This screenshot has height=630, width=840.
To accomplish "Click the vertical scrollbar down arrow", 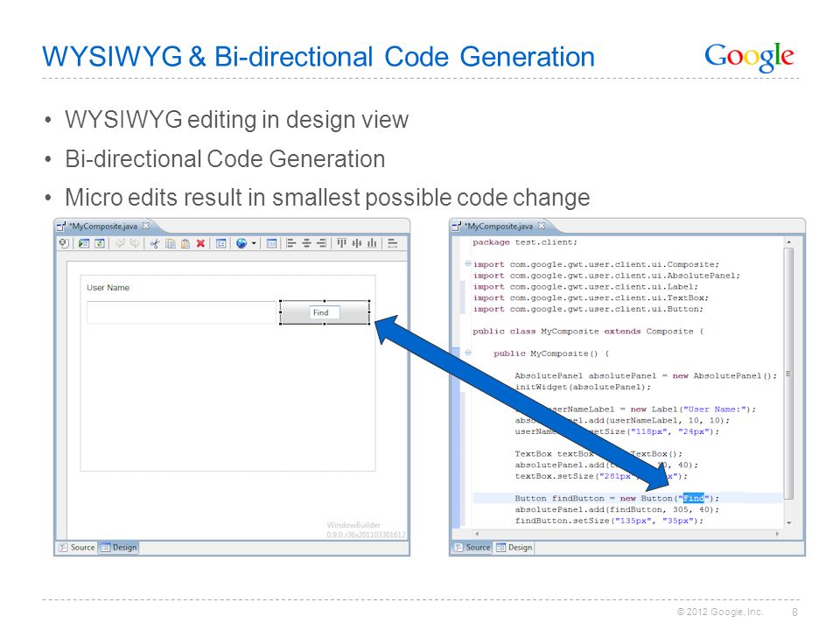I will click(788, 522).
